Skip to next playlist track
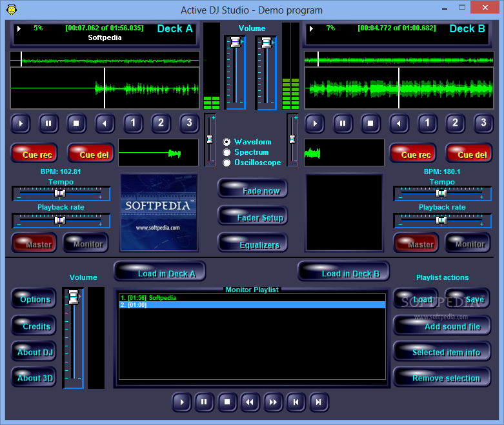Viewport: 504px width, 425px height. tap(319, 402)
